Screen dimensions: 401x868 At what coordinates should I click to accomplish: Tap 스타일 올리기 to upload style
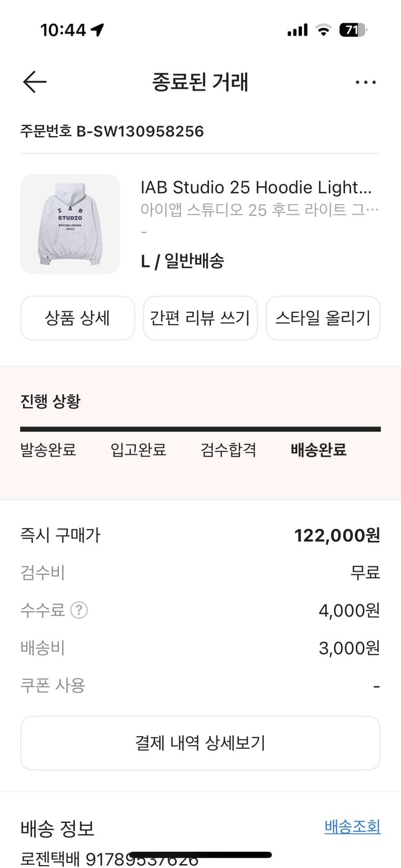pyautogui.click(x=323, y=318)
